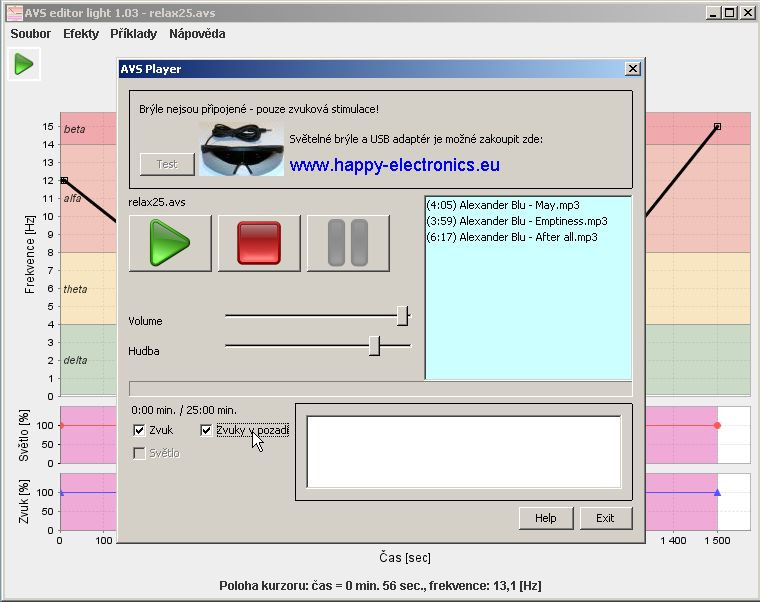
Task: Click the delta band label on graph
Action: tap(75, 360)
